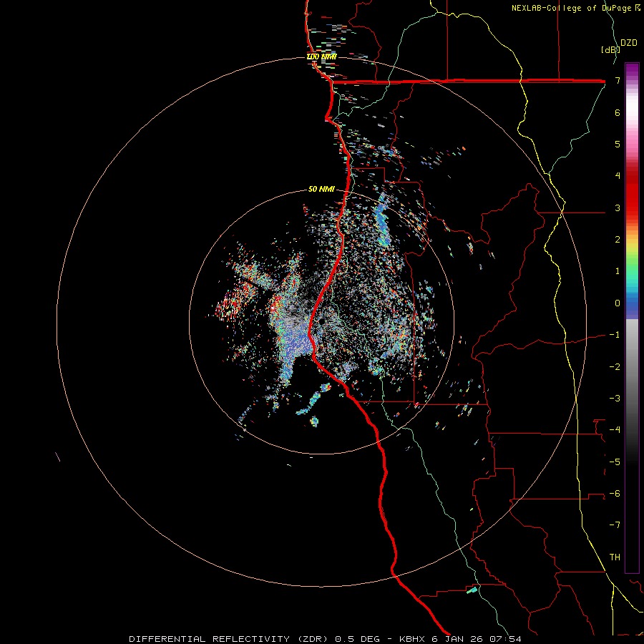Click the scale tick label -1
The width and height of the screenshot is (644, 644).
tap(615, 335)
